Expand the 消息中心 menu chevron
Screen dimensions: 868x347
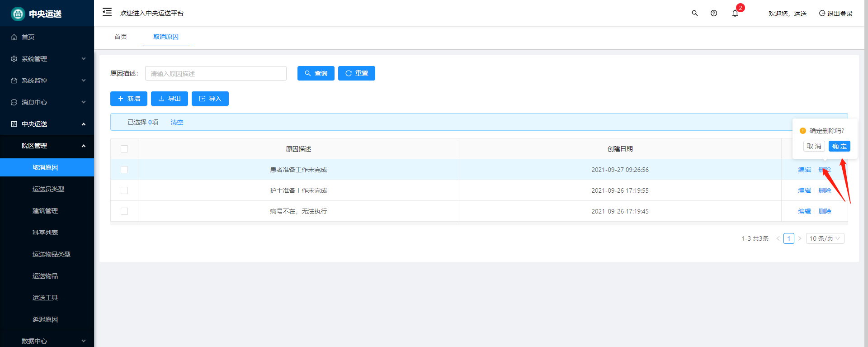point(84,102)
